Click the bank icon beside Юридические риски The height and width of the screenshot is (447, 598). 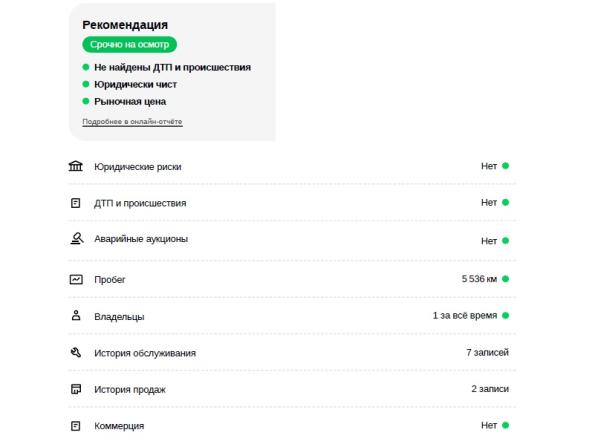(76, 166)
